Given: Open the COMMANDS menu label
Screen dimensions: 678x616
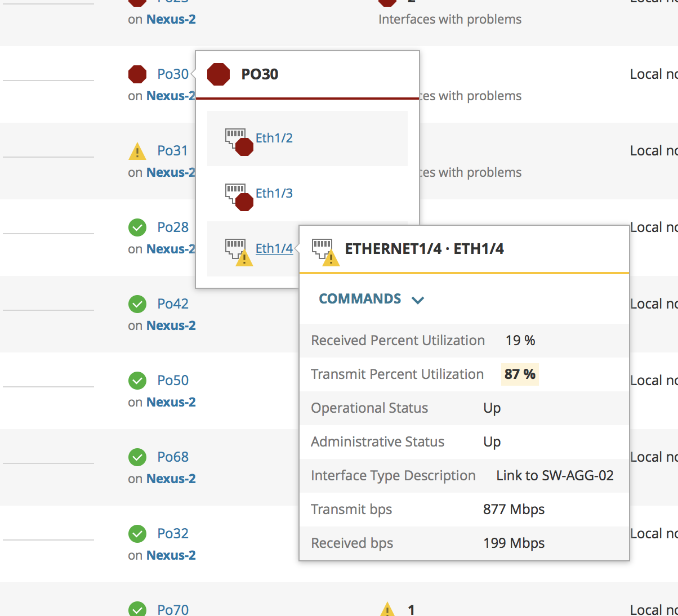Looking at the screenshot, I should [360, 299].
